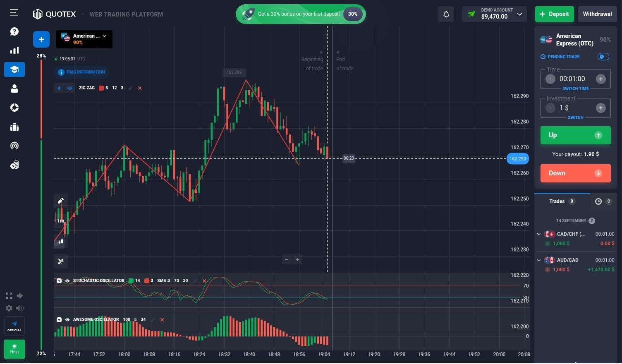Open the account profile sidebar icon
622x364 pixels.
[x=14, y=89]
